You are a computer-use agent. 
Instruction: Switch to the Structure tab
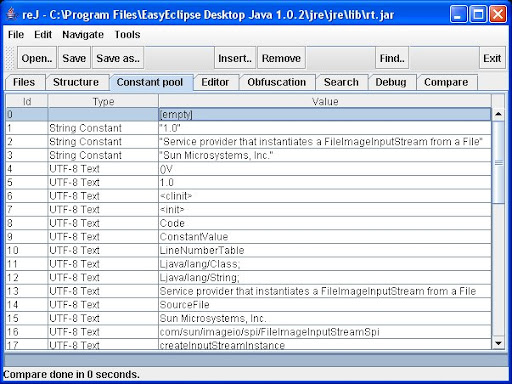pyautogui.click(x=76, y=82)
